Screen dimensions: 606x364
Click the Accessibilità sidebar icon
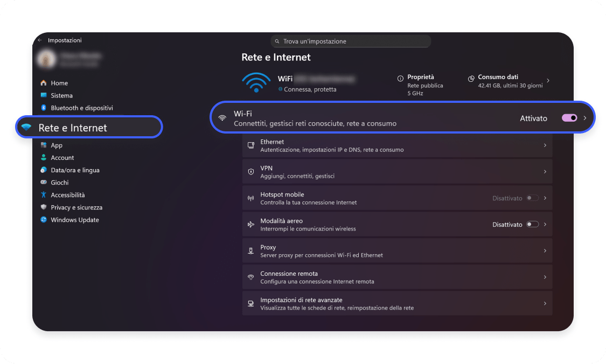pos(44,194)
